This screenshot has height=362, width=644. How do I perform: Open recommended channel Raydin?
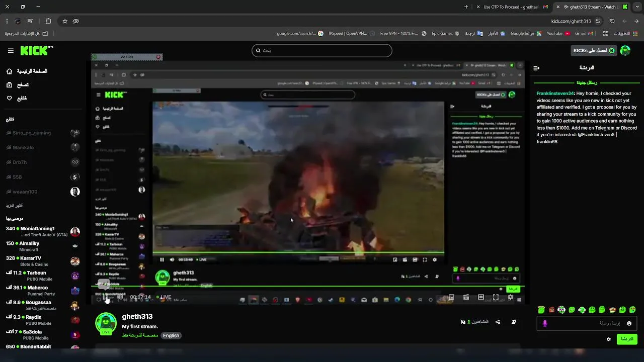(x=43, y=320)
